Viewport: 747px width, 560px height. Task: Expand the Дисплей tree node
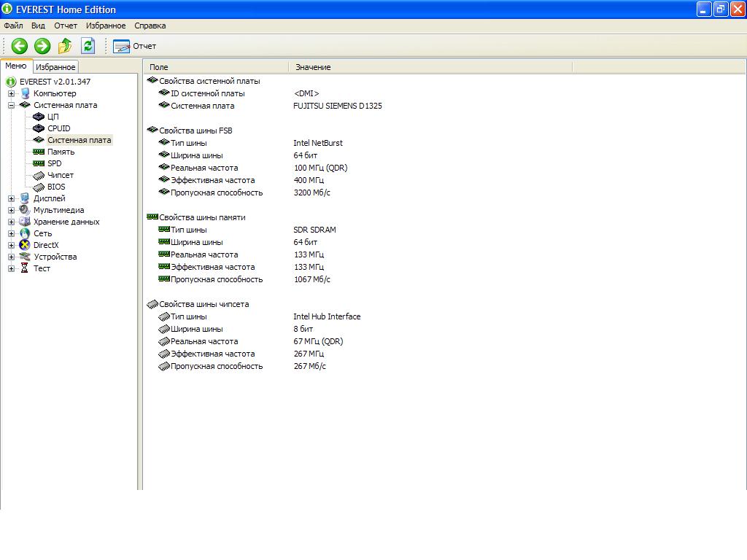pyautogui.click(x=11, y=198)
